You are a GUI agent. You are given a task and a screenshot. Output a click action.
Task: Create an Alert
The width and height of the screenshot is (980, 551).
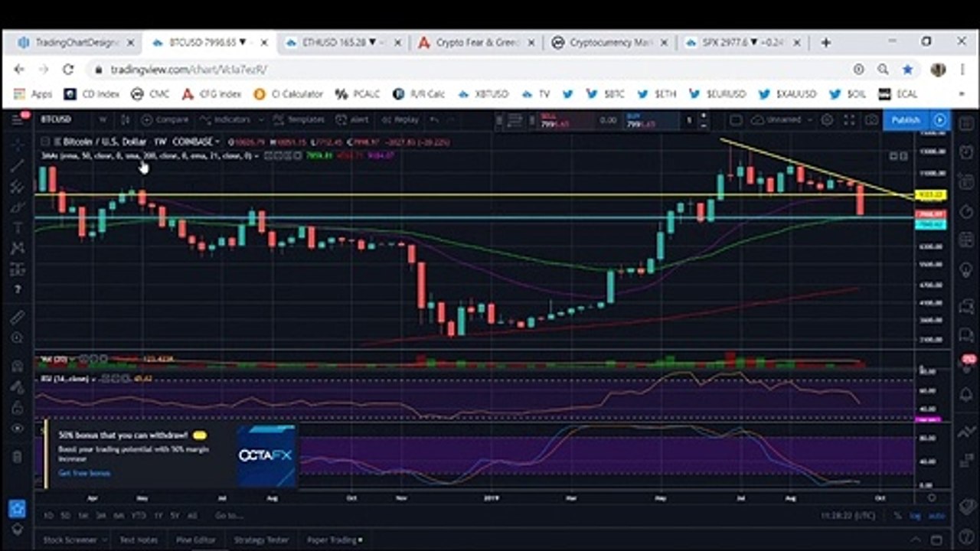(x=354, y=120)
